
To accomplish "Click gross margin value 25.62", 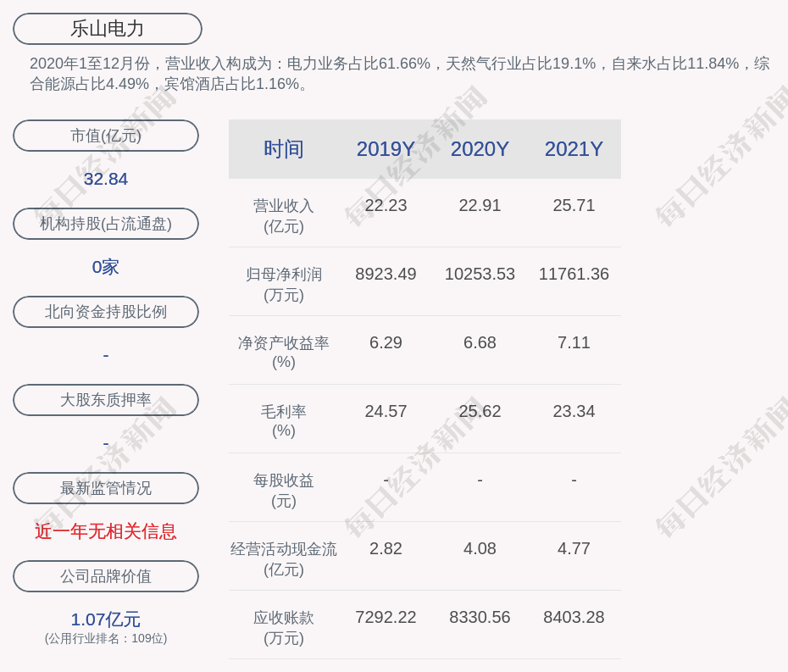I will 480,411.
